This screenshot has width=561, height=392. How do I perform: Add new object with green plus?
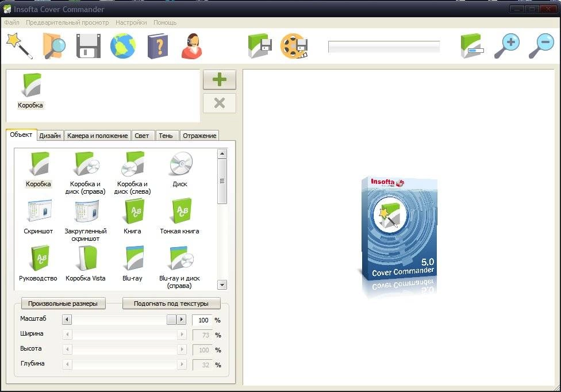click(220, 79)
